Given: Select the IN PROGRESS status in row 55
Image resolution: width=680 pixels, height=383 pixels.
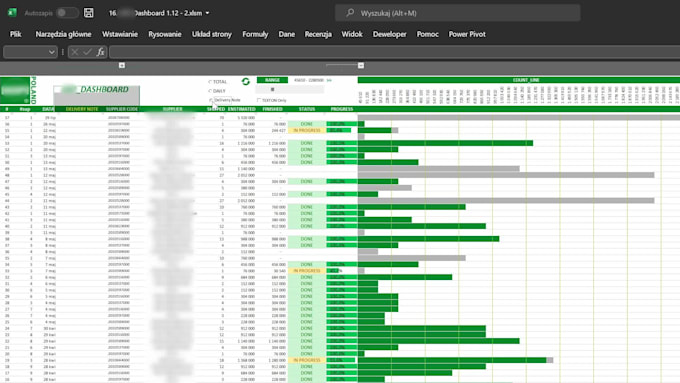Looking at the screenshot, I should pyautogui.click(x=307, y=130).
